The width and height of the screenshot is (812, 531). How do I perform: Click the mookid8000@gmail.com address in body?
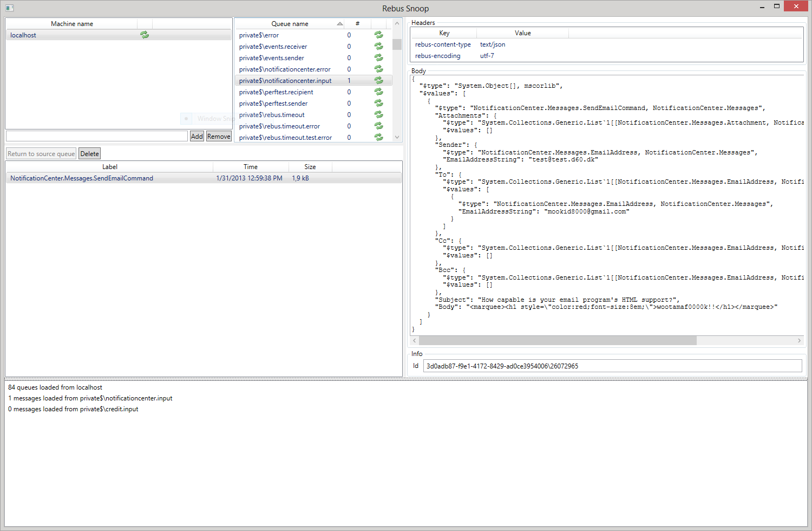click(587, 211)
